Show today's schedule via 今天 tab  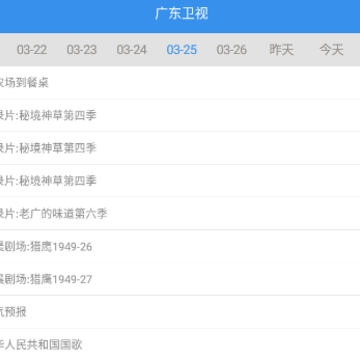331,50
